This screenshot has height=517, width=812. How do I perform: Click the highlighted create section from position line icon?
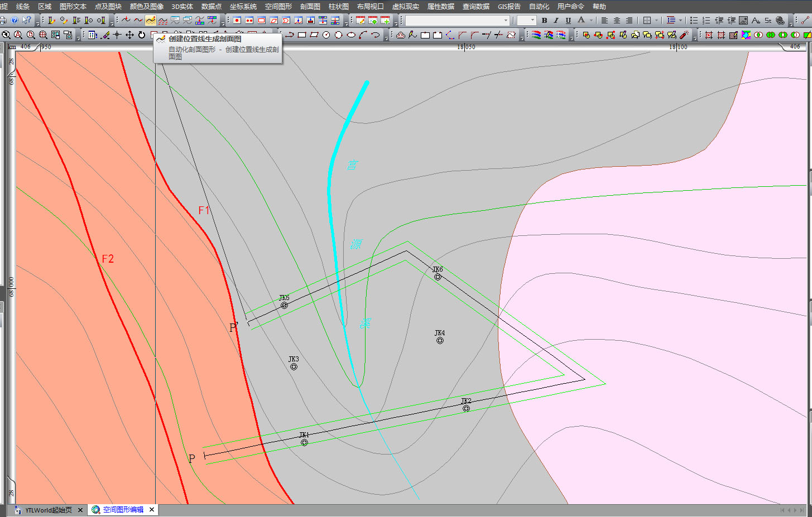click(x=151, y=20)
